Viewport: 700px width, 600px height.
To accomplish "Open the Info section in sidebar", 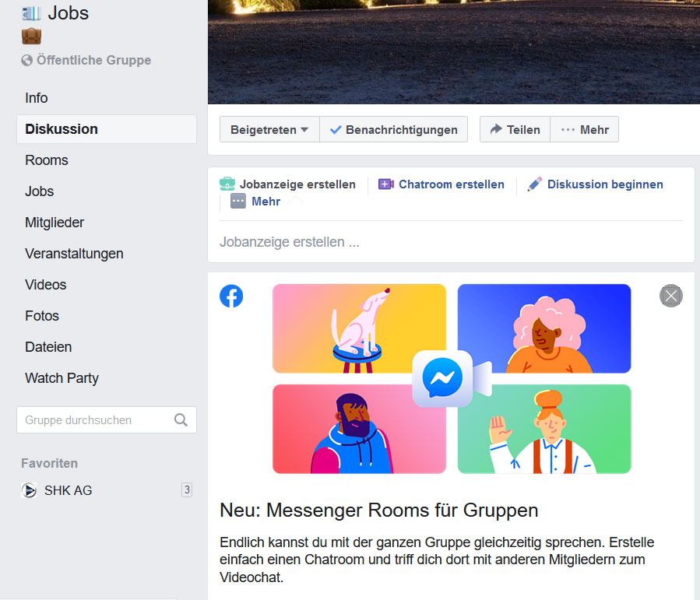I will click(x=36, y=98).
